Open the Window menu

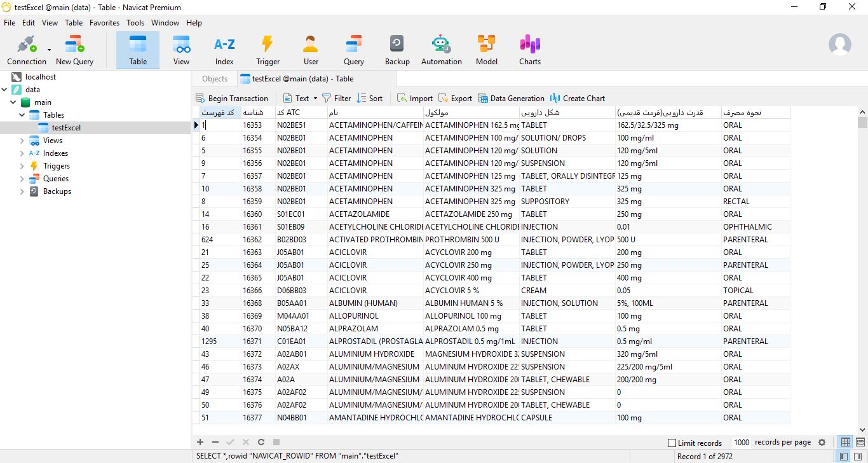click(x=165, y=22)
